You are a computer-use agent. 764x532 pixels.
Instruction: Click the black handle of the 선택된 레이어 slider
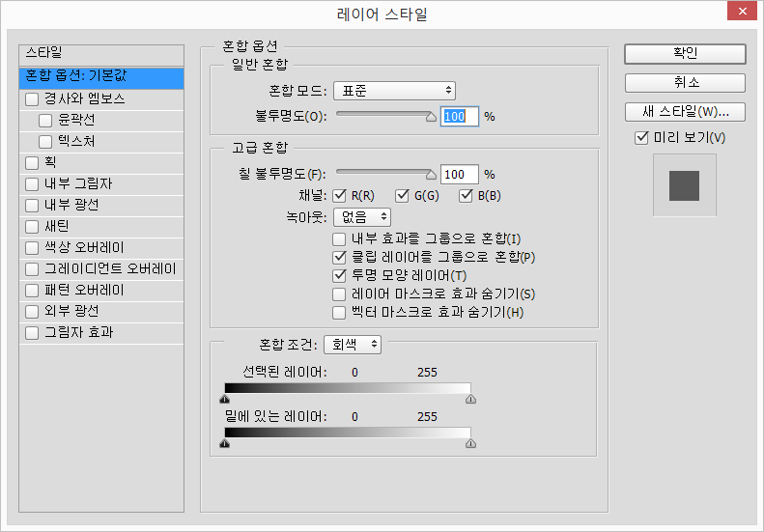pos(225,397)
